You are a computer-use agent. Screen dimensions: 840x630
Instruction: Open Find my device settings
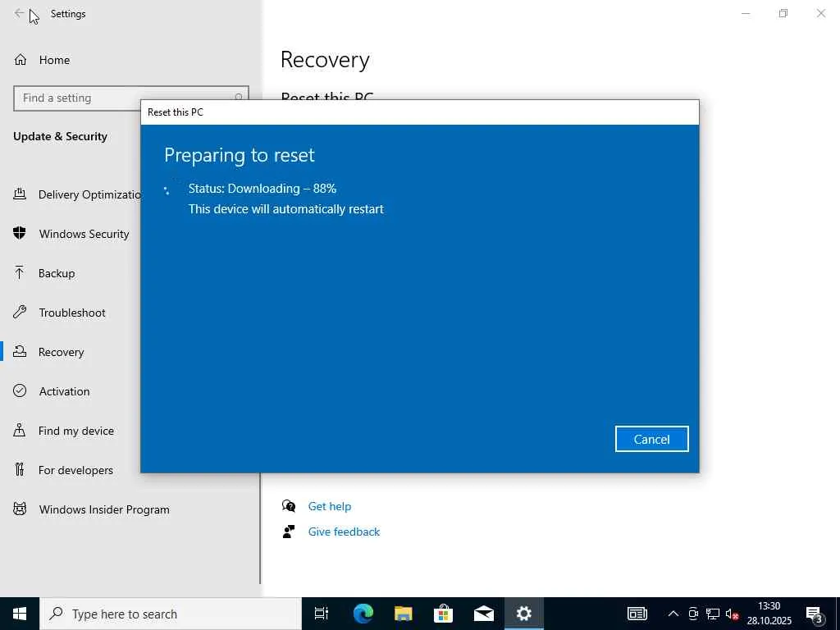[76, 431]
